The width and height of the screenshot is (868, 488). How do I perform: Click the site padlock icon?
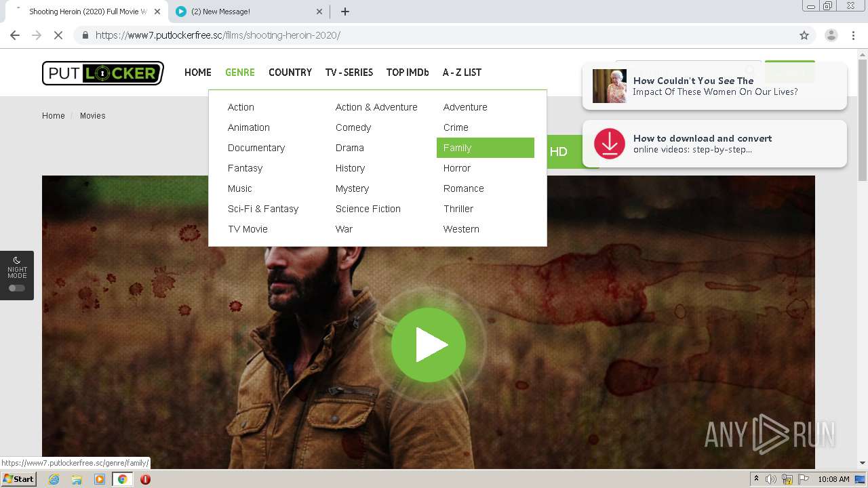85,35
